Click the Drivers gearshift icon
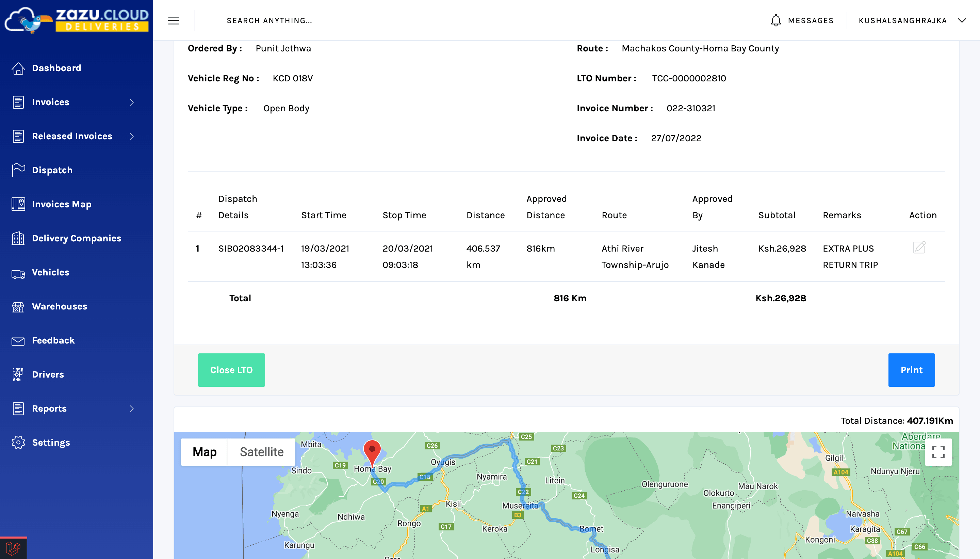Viewport: 980px width, 559px height. pyautogui.click(x=18, y=374)
